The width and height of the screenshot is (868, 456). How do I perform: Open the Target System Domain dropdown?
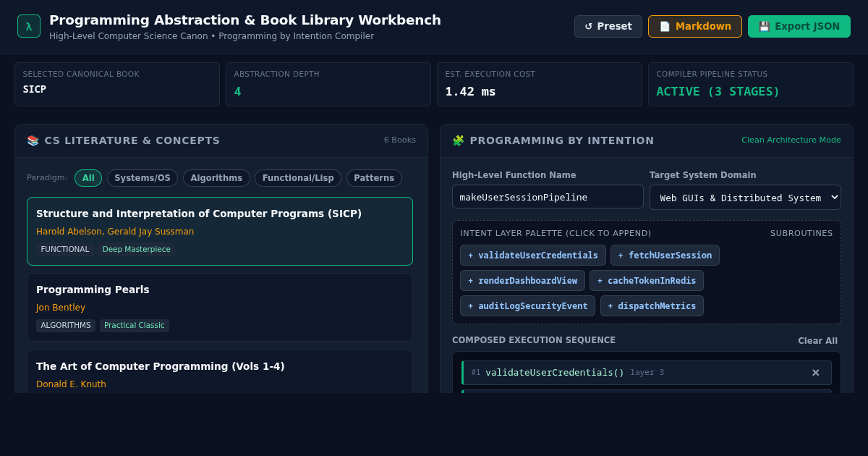(745, 198)
